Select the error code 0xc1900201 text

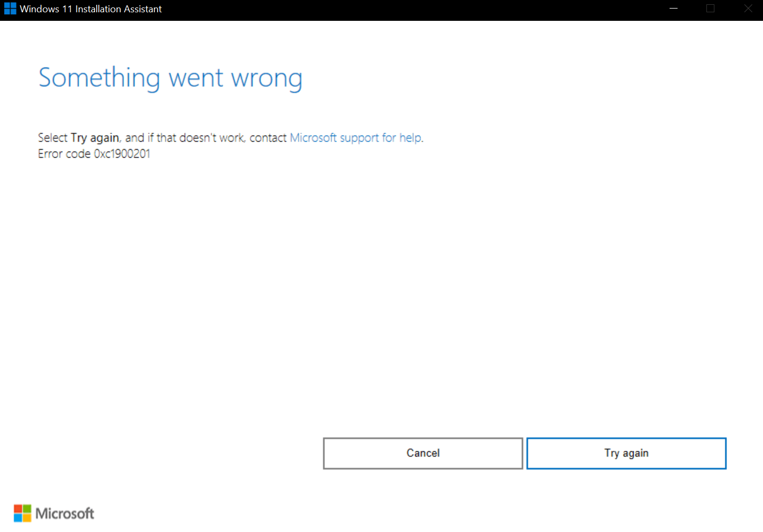click(x=94, y=154)
